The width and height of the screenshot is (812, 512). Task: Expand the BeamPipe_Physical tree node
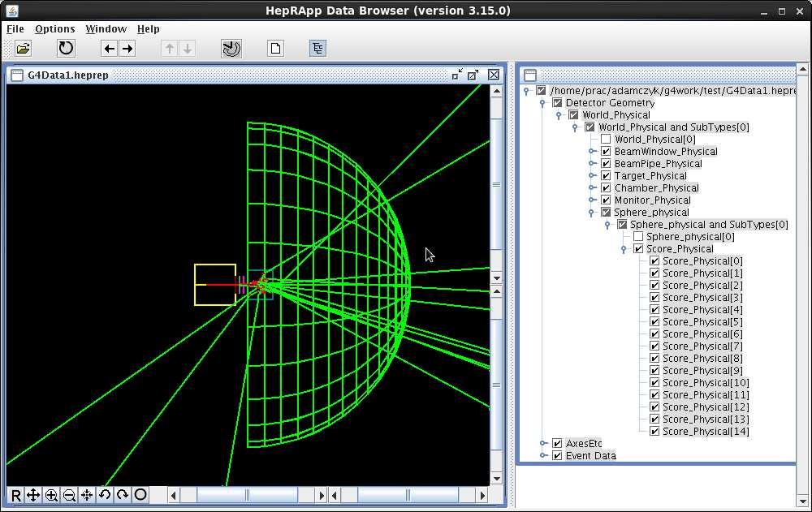click(x=593, y=164)
